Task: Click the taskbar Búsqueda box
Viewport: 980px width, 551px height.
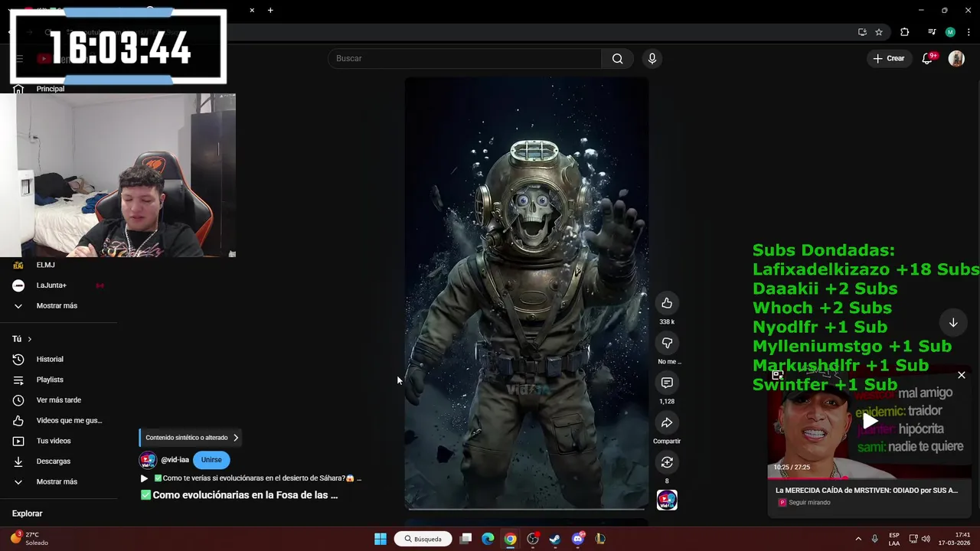Action: (x=423, y=539)
